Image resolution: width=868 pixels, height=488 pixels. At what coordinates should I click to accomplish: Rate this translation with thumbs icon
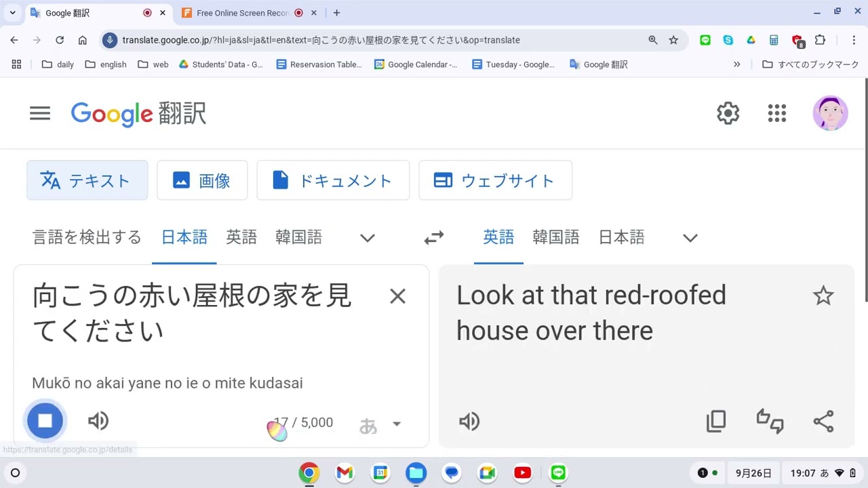click(770, 422)
